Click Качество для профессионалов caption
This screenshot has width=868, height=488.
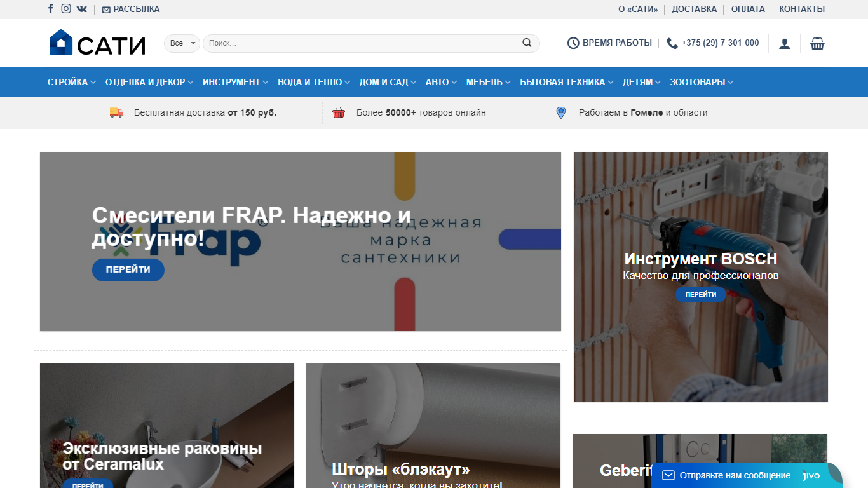(701, 276)
